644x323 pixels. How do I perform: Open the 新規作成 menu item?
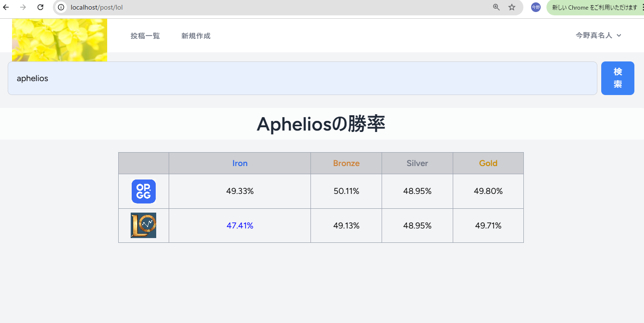click(x=196, y=36)
